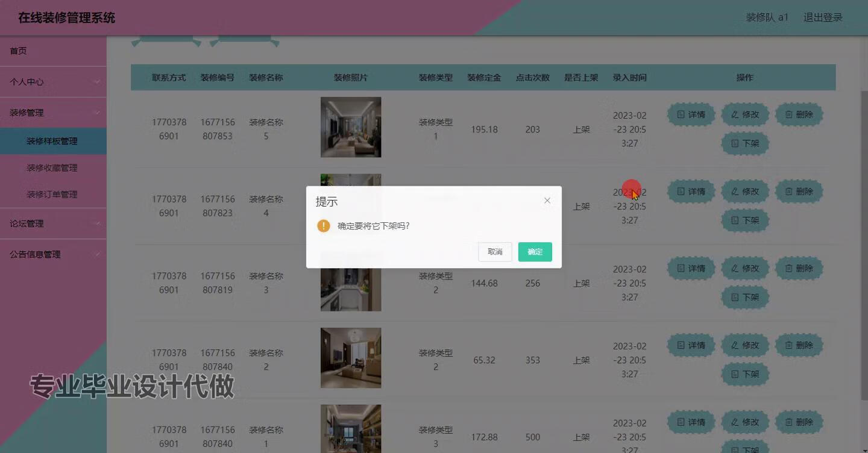Click photo thumbnail of 装修名称3
Screen dimensions: 868x453
coord(351,290)
